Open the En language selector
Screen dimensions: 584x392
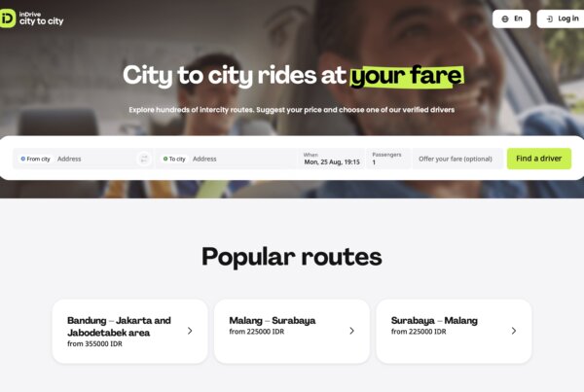click(x=511, y=18)
